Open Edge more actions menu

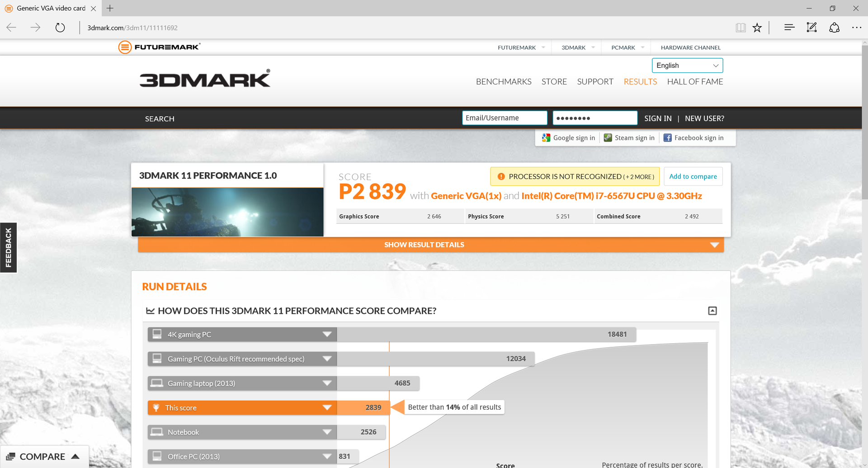857,28
